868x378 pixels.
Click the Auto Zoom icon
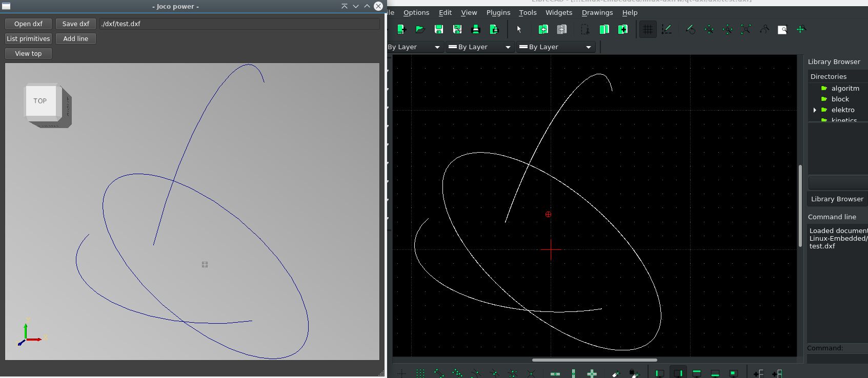pos(745,29)
